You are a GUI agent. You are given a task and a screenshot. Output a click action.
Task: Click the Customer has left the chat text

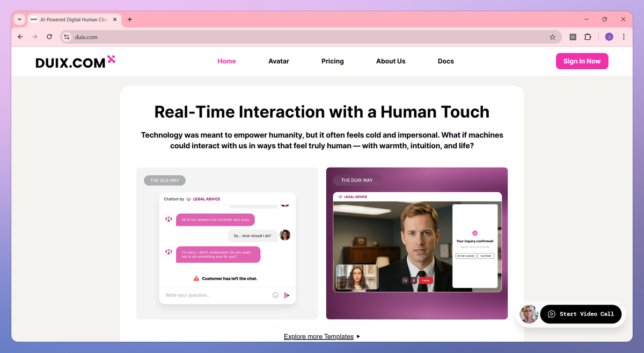click(x=229, y=278)
